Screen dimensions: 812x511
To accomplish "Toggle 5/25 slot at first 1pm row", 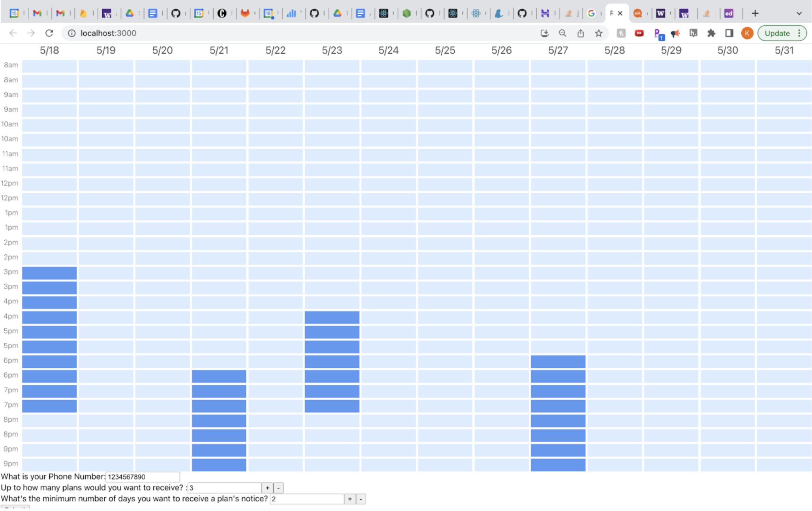I will [x=445, y=214].
